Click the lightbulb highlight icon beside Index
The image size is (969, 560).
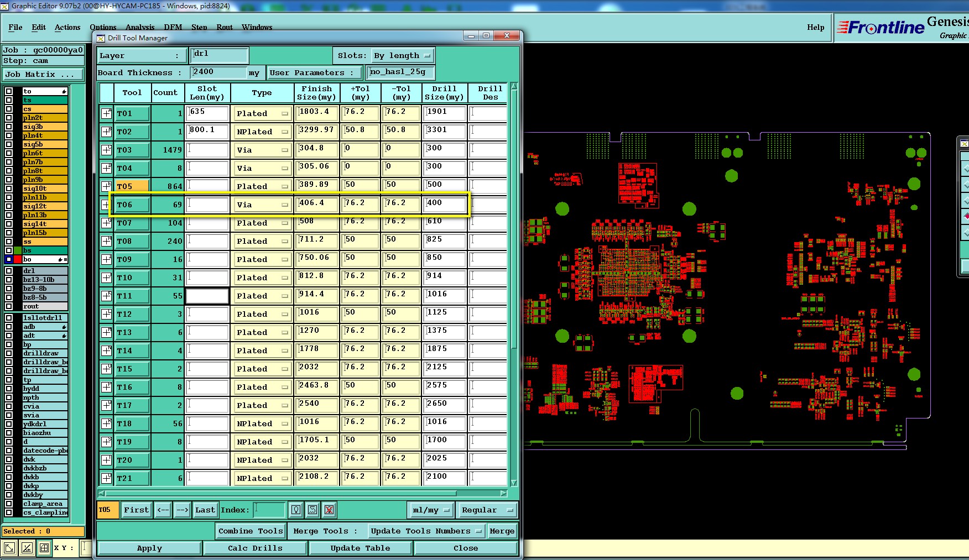coord(296,510)
